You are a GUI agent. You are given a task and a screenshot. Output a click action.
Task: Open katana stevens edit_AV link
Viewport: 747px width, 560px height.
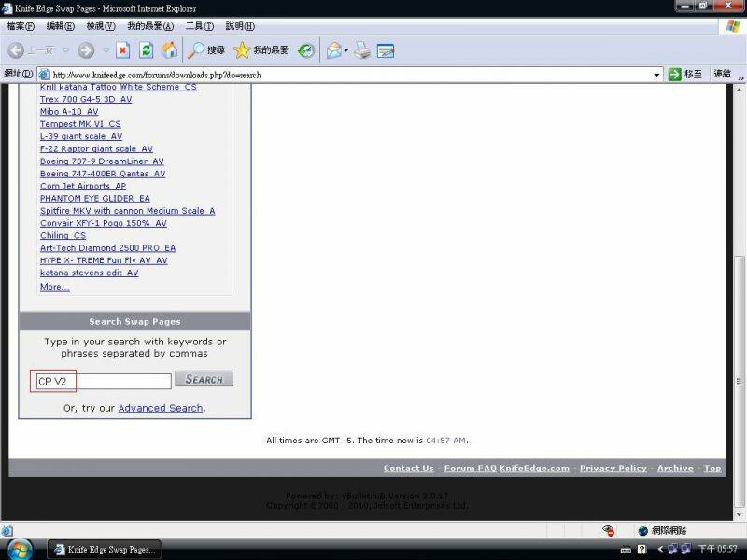89,273
